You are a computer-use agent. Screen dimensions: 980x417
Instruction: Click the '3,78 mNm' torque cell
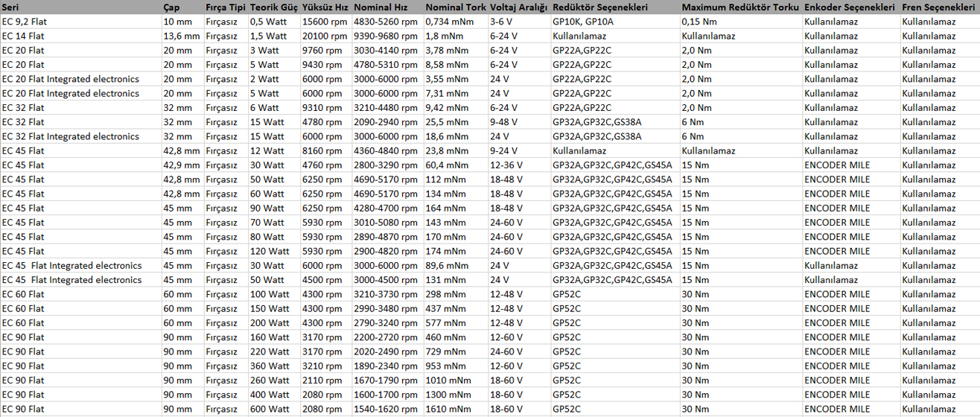point(456,50)
